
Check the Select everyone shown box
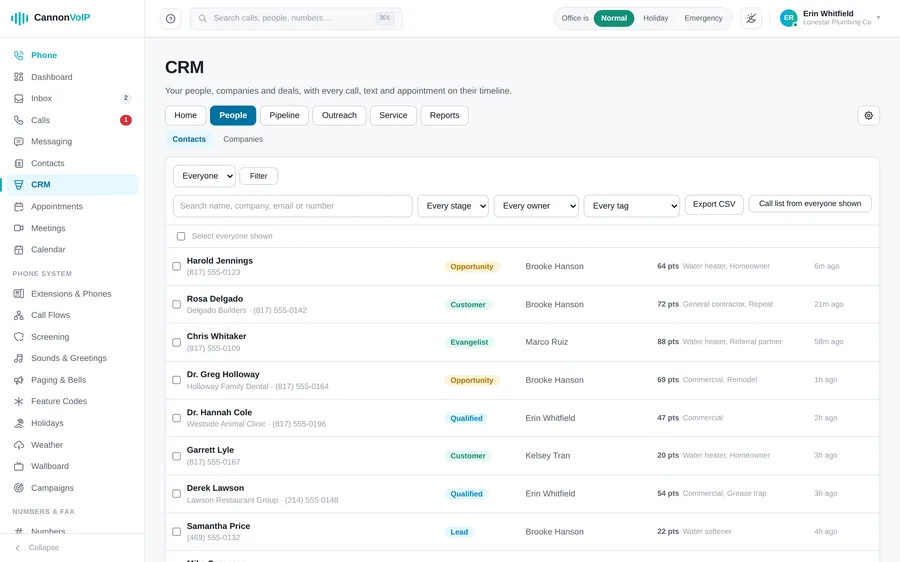point(181,237)
